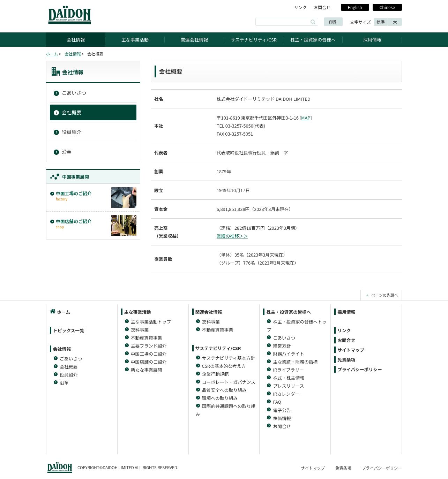The height and width of the screenshot is (479, 448).
Task: Open 環境への取り組み in the footer
Action: 220,398
